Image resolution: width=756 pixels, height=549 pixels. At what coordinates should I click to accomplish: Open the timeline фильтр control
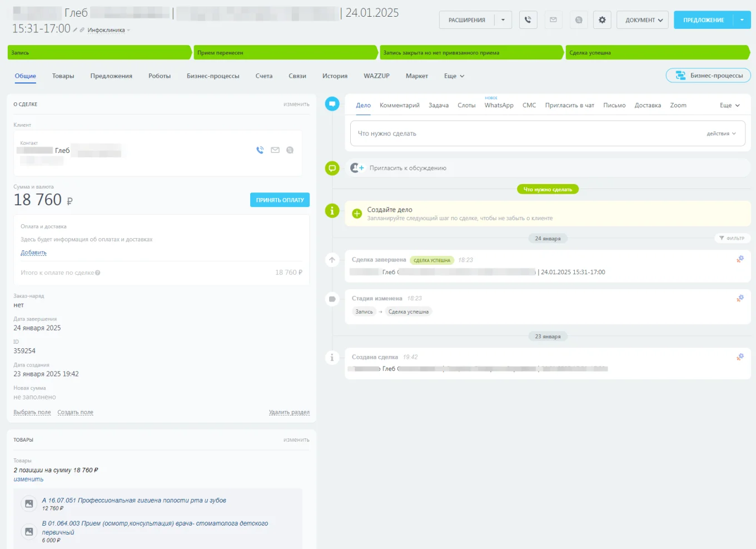732,238
